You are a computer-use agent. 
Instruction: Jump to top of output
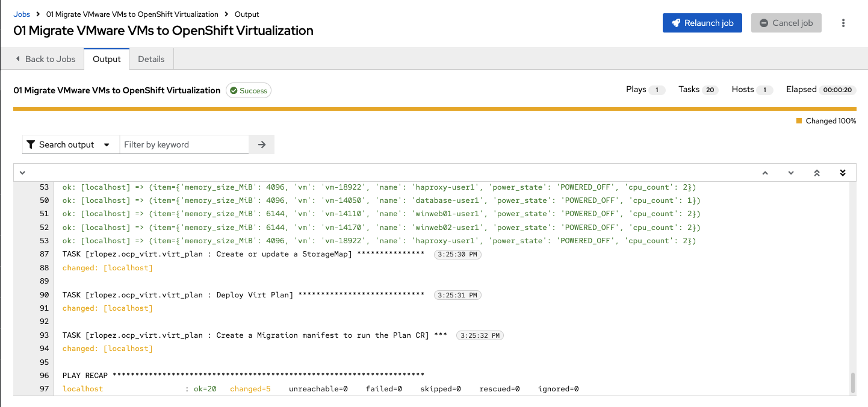tap(817, 173)
